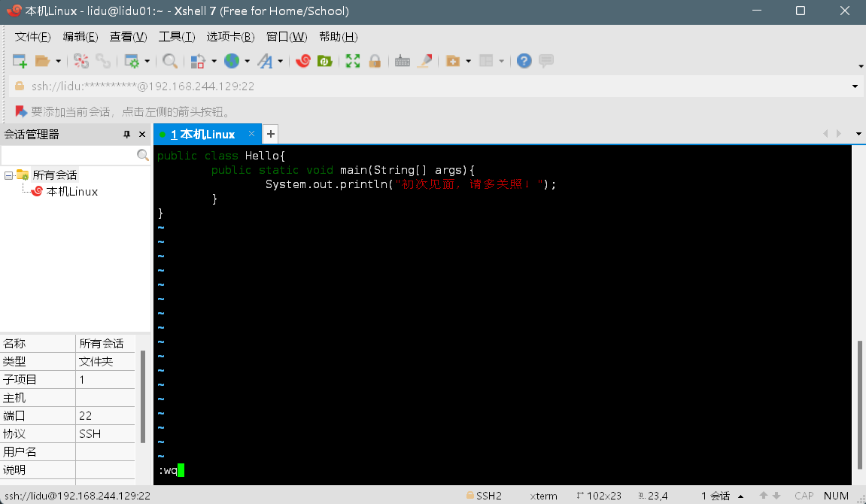Expand the Open session dropdown arrow
This screenshot has width=866, height=504.
tap(58, 61)
